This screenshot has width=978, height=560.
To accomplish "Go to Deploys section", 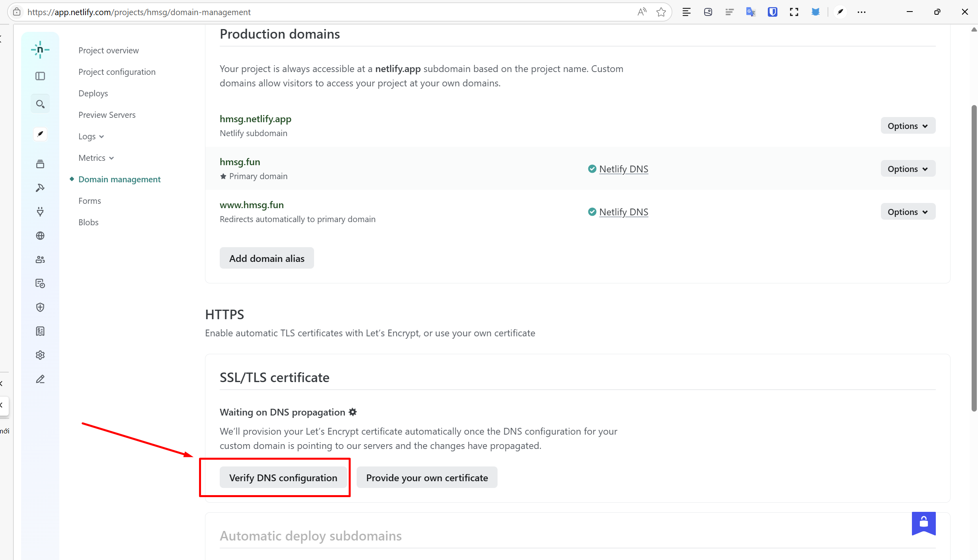I will point(93,94).
